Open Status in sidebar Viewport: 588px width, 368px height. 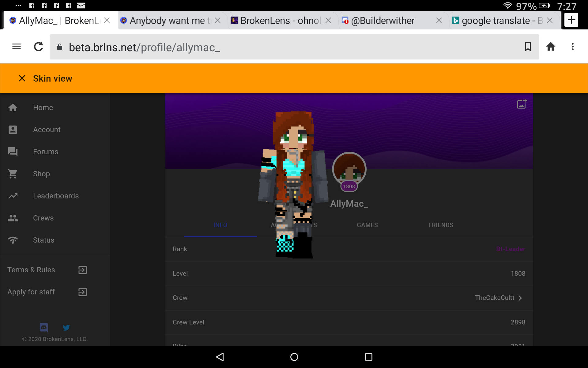pyautogui.click(x=55, y=240)
